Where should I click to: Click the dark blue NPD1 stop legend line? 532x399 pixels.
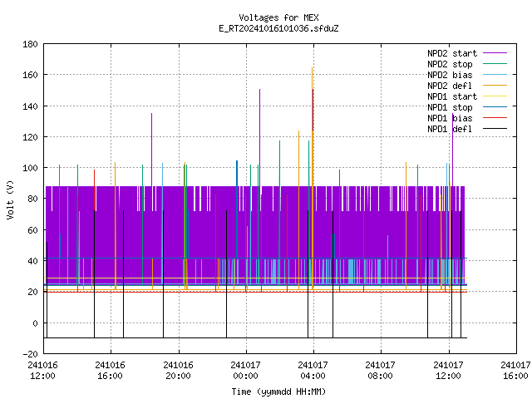(495, 107)
